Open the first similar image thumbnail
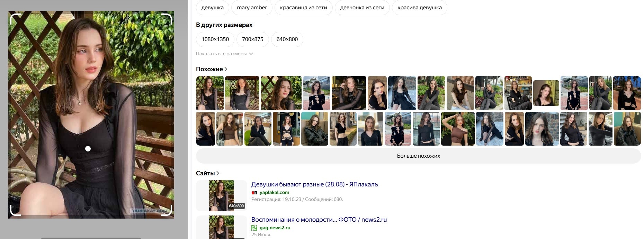The height and width of the screenshot is (239, 644). point(210,93)
